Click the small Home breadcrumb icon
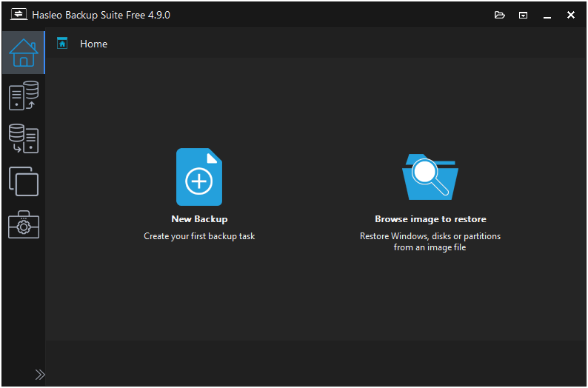Viewport: 588px width, 388px height. (x=62, y=44)
